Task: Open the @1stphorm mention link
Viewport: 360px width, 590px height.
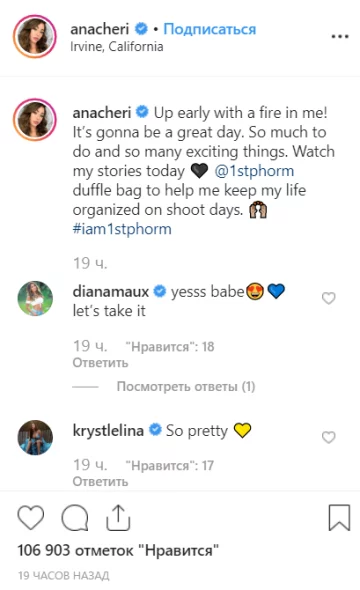Action: [254, 171]
